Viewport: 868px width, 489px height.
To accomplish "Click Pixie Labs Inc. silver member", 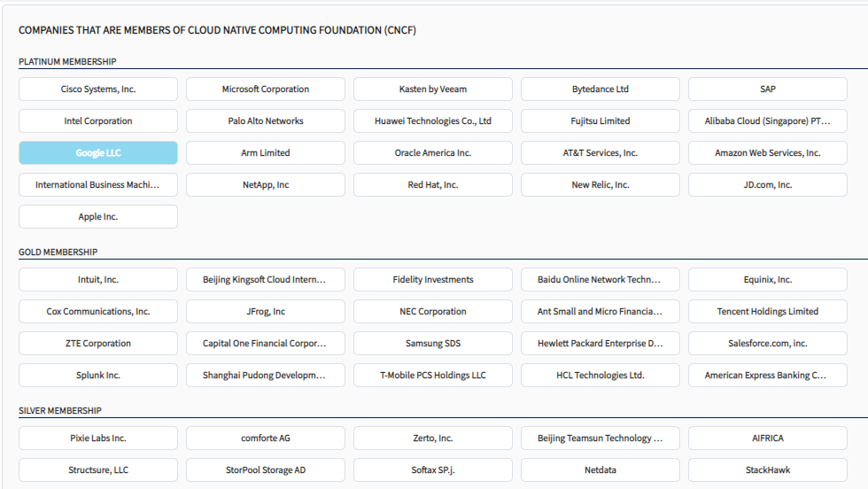I will click(x=98, y=438).
